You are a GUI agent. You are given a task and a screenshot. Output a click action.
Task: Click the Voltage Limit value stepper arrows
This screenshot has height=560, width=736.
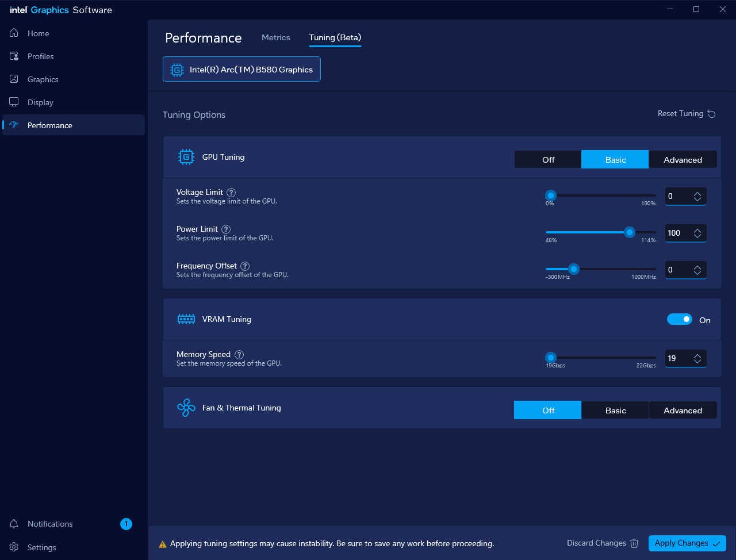pyautogui.click(x=697, y=197)
